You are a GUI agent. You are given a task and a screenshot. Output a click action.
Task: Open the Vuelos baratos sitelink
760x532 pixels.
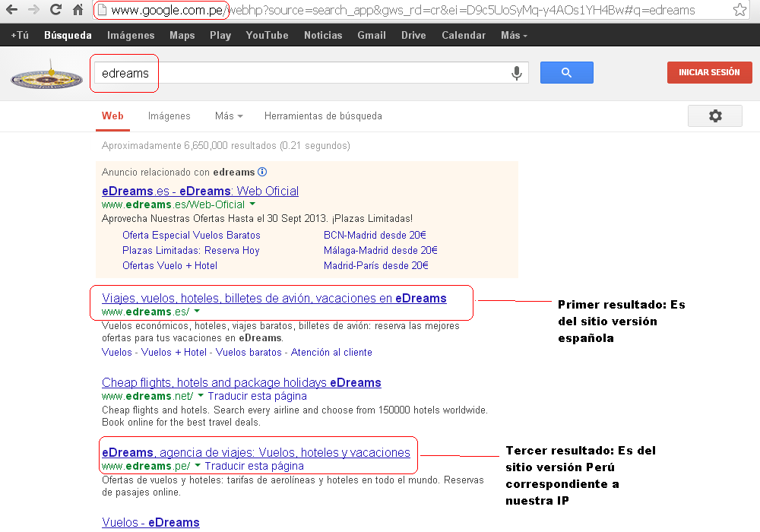(249, 352)
